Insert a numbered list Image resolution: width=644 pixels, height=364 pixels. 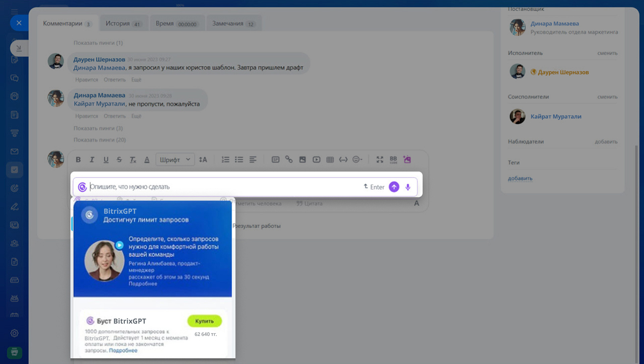coord(225,160)
